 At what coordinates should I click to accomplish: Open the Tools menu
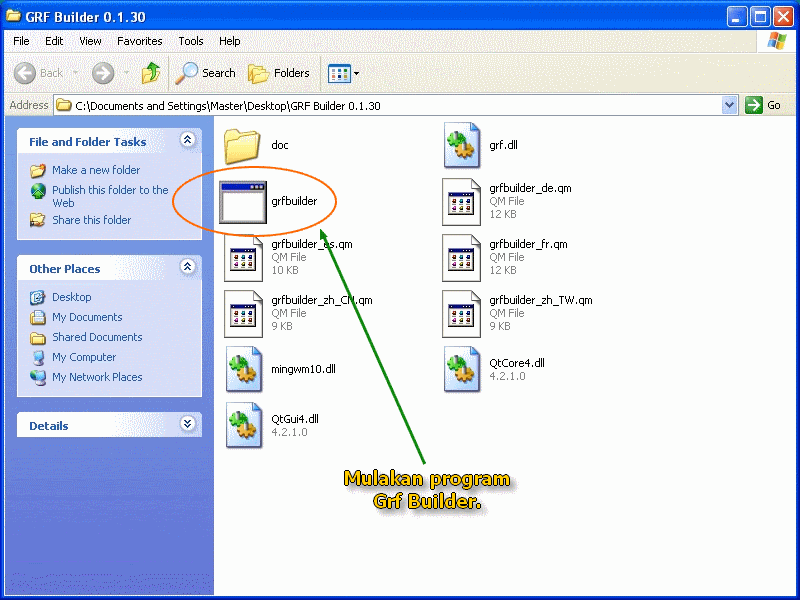tap(191, 41)
